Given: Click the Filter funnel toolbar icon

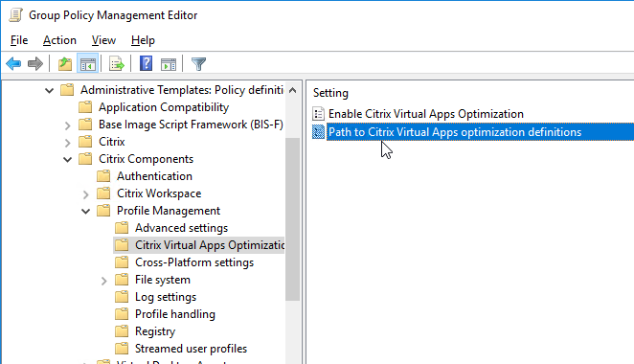Looking at the screenshot, I should pos(198,64).
